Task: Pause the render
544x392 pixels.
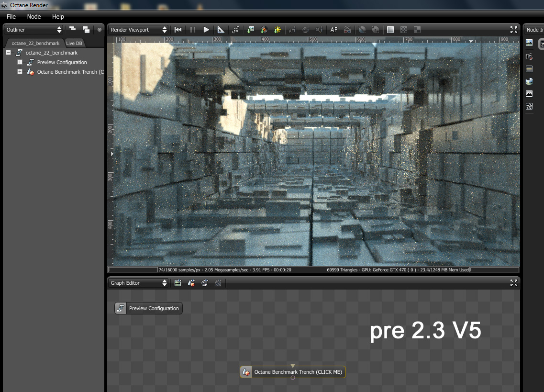Action: click(192, 30)
